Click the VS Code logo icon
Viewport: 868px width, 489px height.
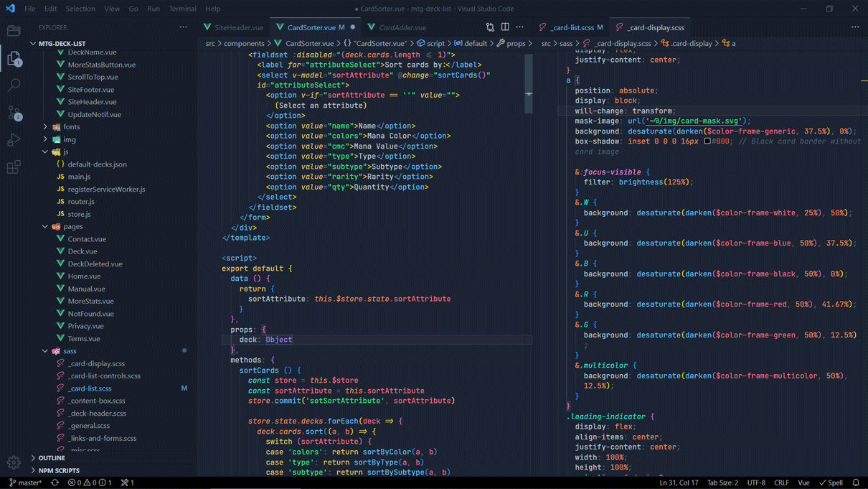[10, 9]
